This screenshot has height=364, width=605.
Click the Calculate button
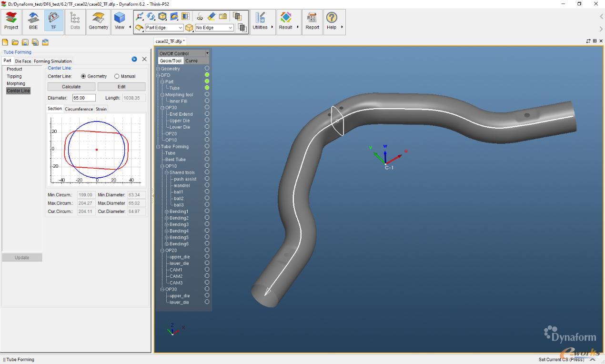pos(71,87)
